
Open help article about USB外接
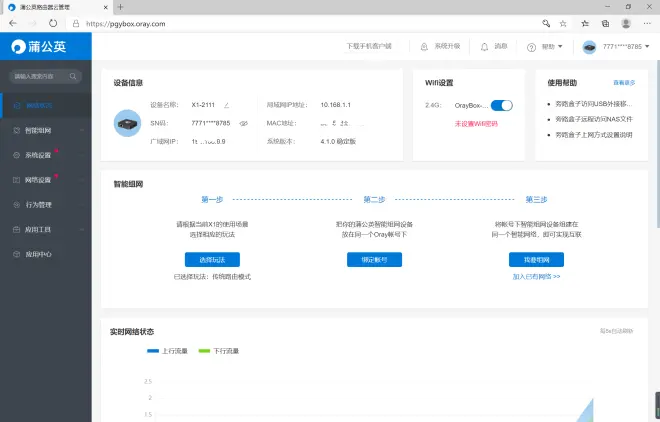pyautogui.click(x=593, y=104)
